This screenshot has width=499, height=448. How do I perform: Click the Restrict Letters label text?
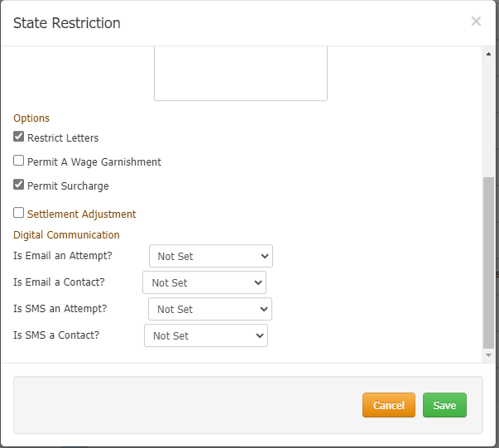[x=63, y=138]
